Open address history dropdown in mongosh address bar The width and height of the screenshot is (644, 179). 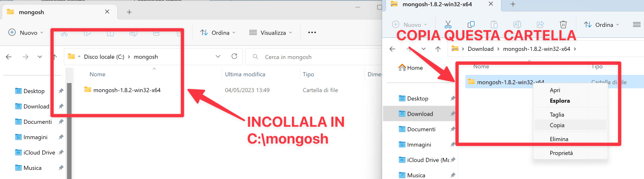click(219, 57)
